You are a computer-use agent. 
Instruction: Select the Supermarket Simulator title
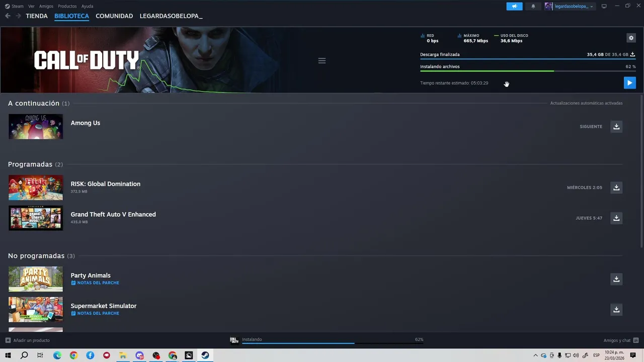click(104, 306)
